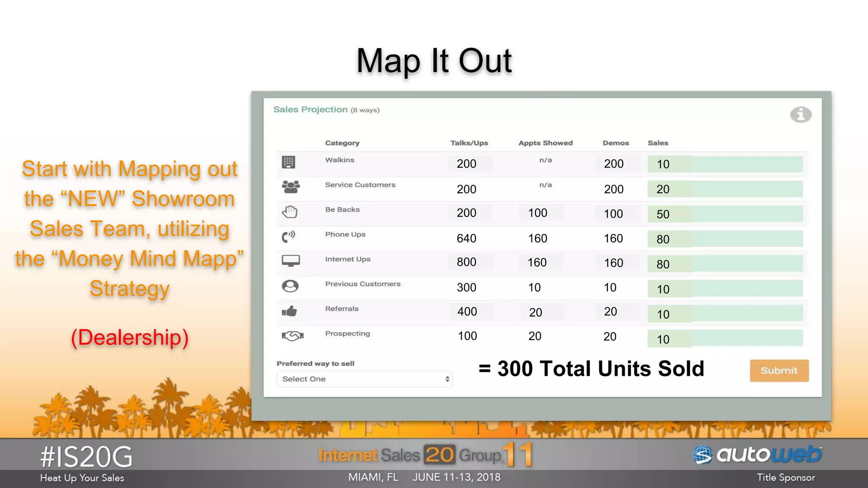Screen dimensions: 868x488
Task: Click the Sales column header
Action: pyautogui.click(x=658, y=143)
